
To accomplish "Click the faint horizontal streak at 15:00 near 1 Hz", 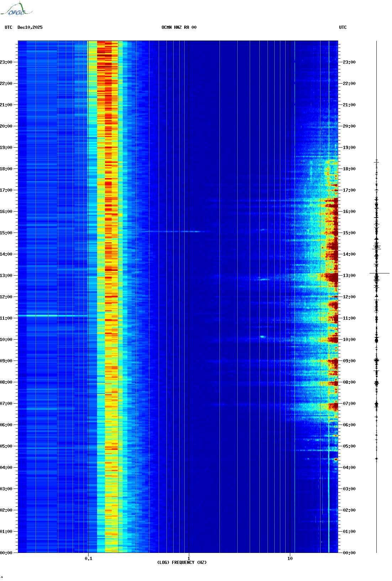I will click(178, 232).
